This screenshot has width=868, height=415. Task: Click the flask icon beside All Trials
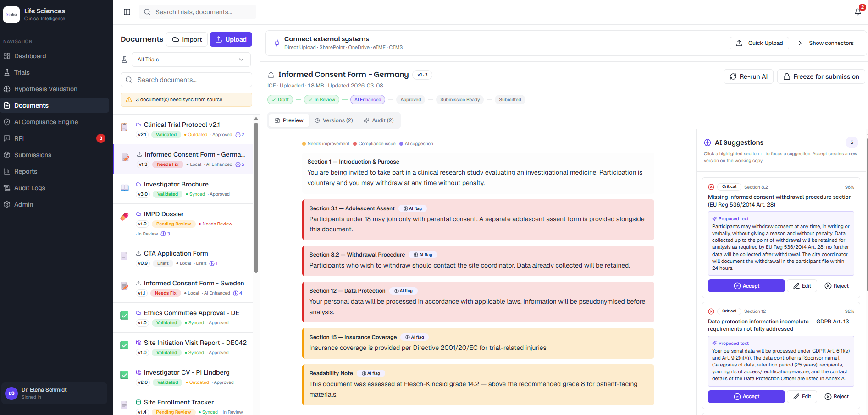tap(124, 60)
